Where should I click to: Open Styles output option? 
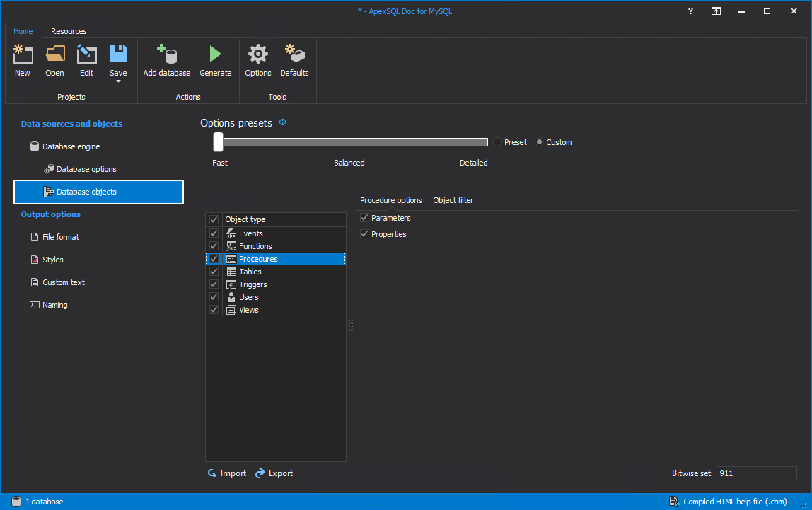(47, 260)
